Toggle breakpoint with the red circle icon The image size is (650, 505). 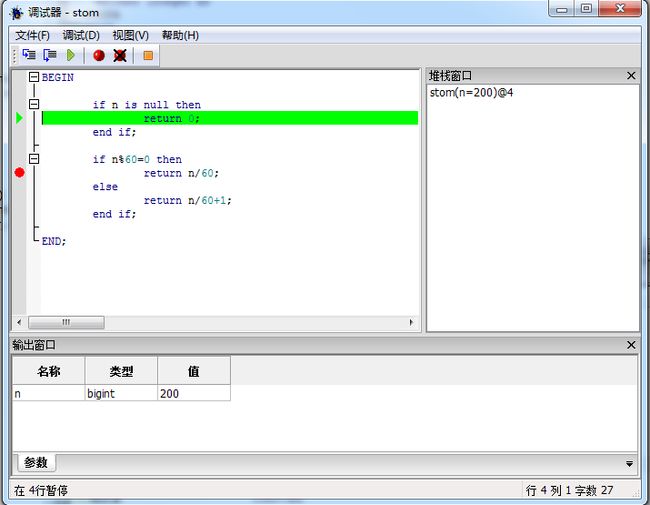coord(99,55)
